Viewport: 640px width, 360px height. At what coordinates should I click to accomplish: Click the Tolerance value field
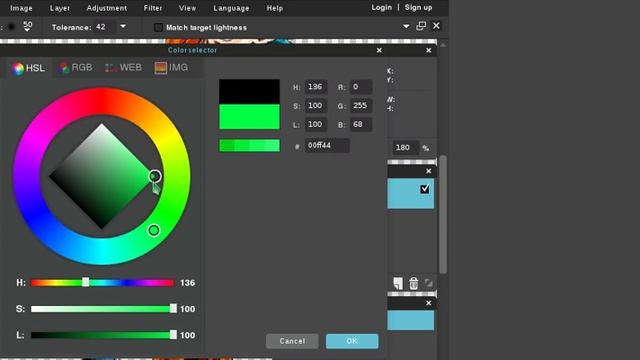104,27
